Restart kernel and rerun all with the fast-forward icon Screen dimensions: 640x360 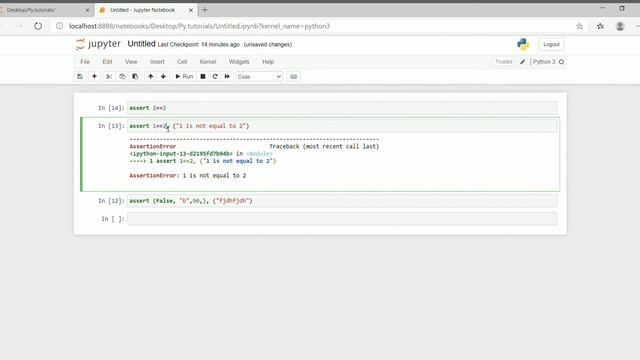click(x=227, y=76)
